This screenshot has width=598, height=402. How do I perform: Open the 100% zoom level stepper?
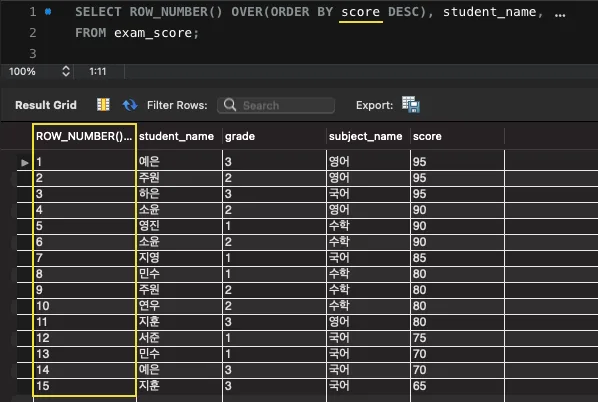(x=66, y=71)
